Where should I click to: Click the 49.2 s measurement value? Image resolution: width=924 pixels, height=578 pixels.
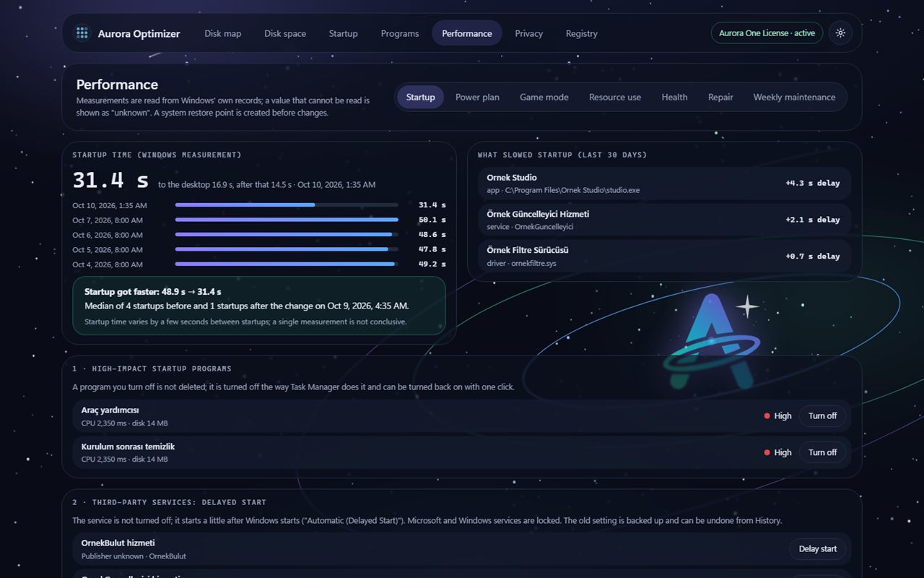(x=432, y=264)
